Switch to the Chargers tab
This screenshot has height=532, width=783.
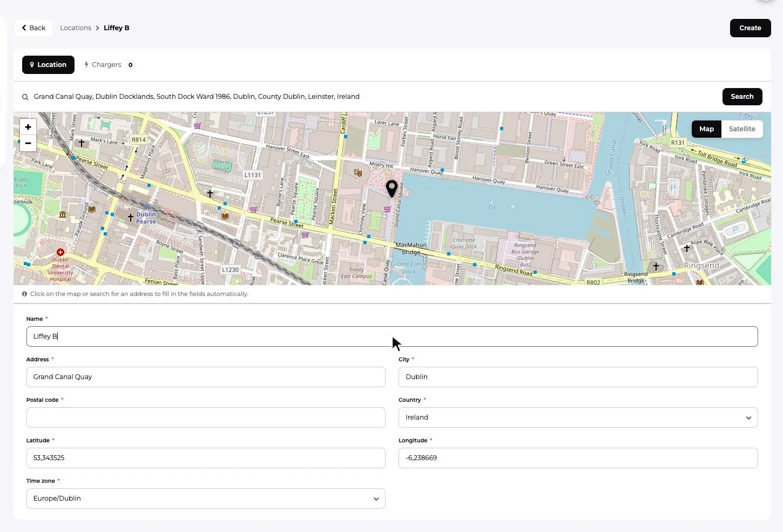pyautogui.click(x=109, y=65)
